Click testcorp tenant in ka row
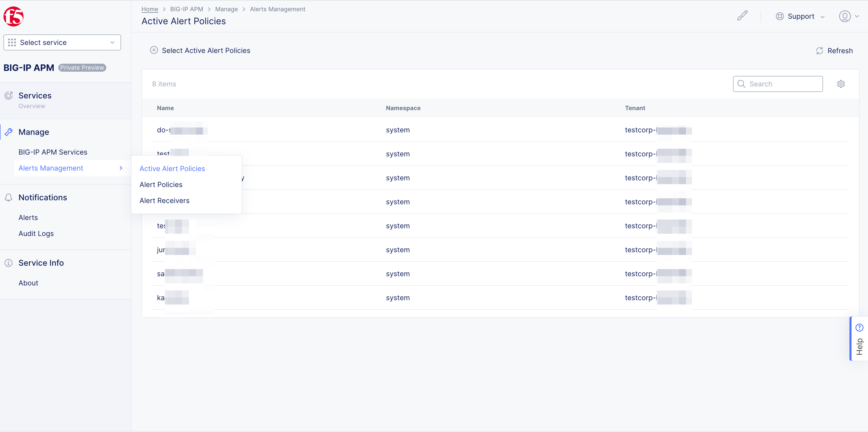868x432 pixels. (x=658, y=298)
